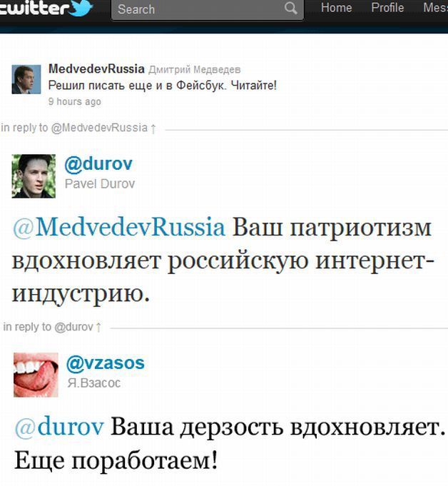
Task: Click 'in reply to @MedvedevRussia' link
Action: pyautogui.click(x=74, y=128)
